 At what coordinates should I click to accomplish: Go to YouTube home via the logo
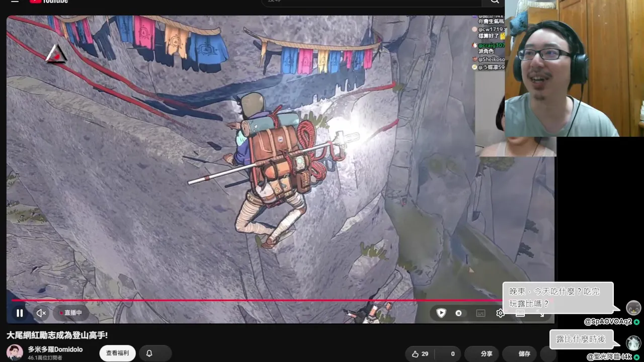[49, 2]
